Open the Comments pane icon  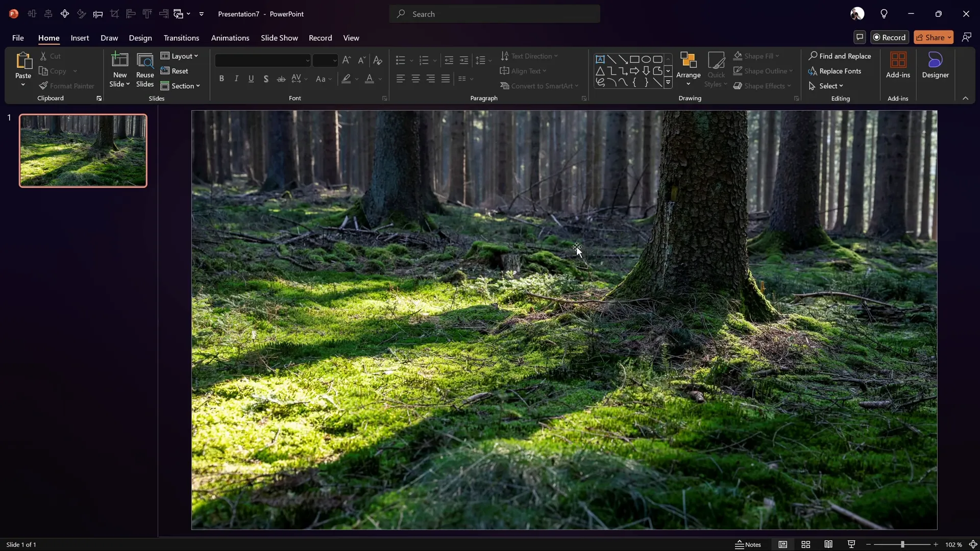[x=860, y=37]
